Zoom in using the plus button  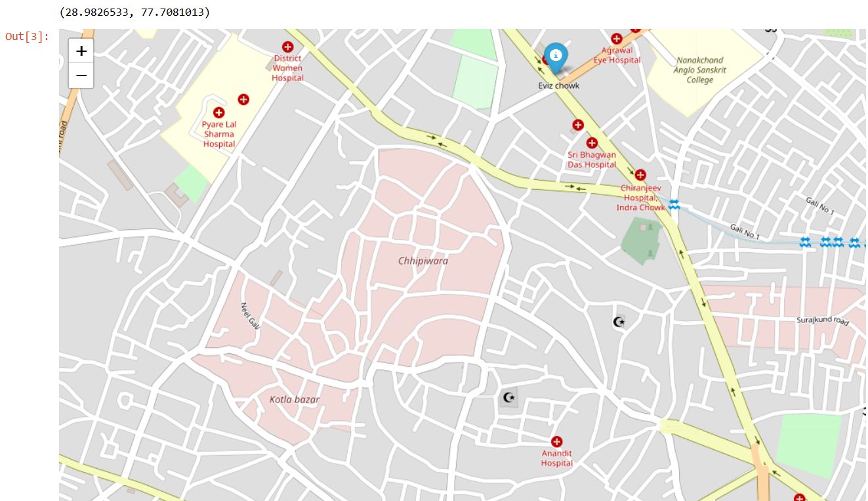(x=81, y=51)
